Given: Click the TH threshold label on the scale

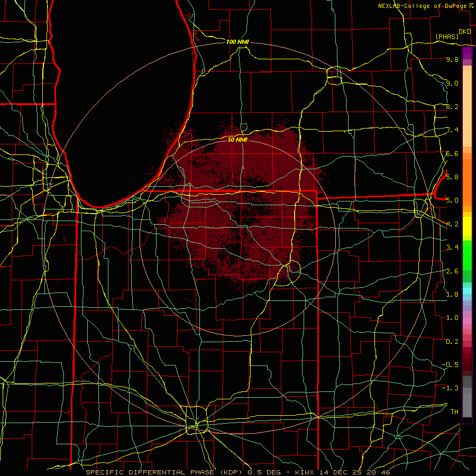Looking at the screenshot, I should (x=454, y=411).
